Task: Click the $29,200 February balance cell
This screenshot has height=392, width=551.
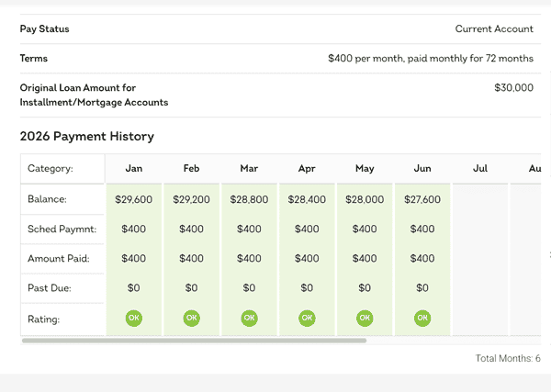Action: [x=192, y=199]
